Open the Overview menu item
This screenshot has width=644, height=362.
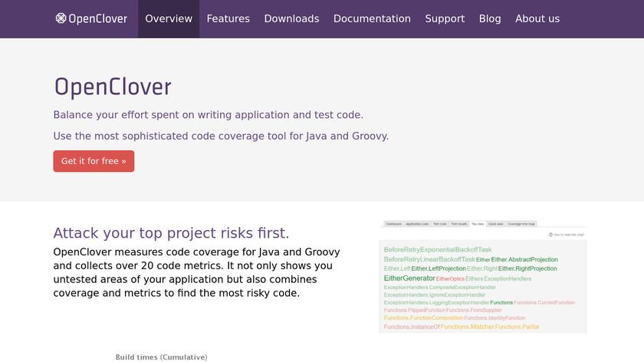(168, 18)
